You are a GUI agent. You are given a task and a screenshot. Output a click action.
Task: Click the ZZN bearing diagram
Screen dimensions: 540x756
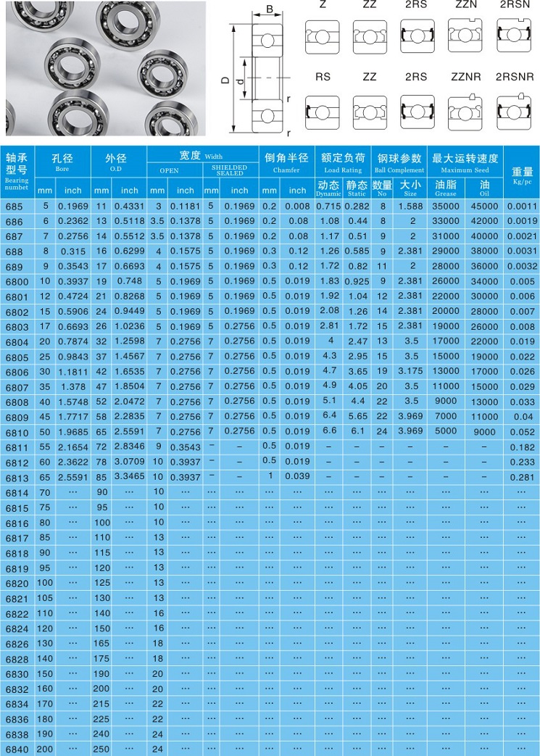pos(465,35)
